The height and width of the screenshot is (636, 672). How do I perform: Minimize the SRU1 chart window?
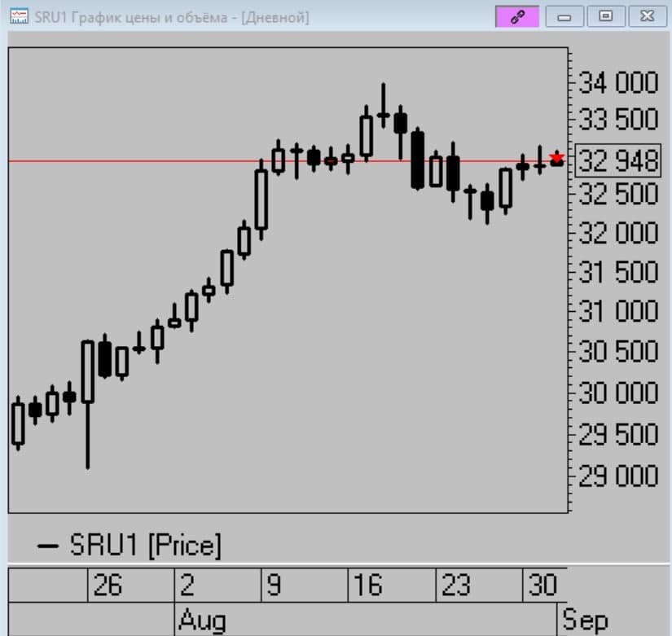click(564, 16)
